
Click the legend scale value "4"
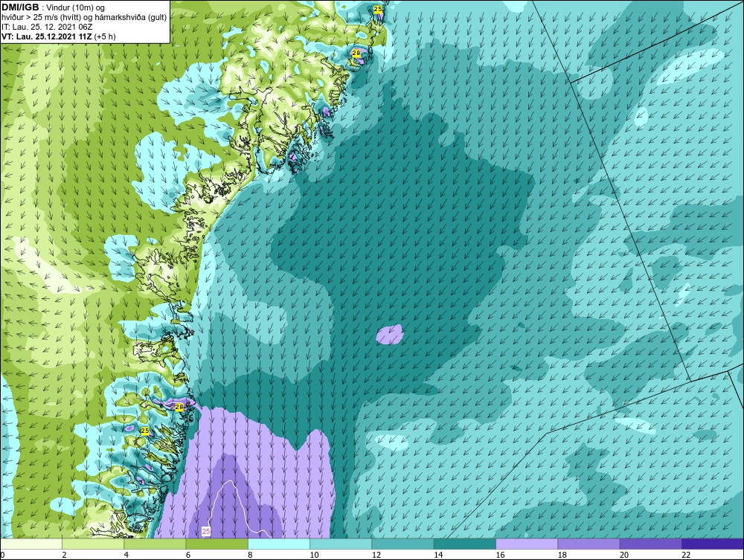(x=126, y=556)
